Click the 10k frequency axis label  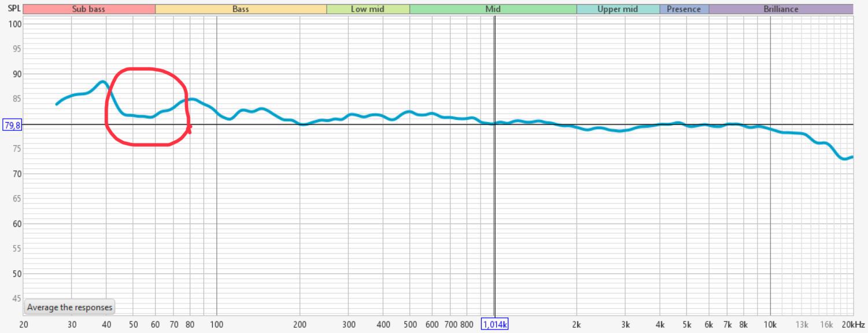[x=770, y=324]
